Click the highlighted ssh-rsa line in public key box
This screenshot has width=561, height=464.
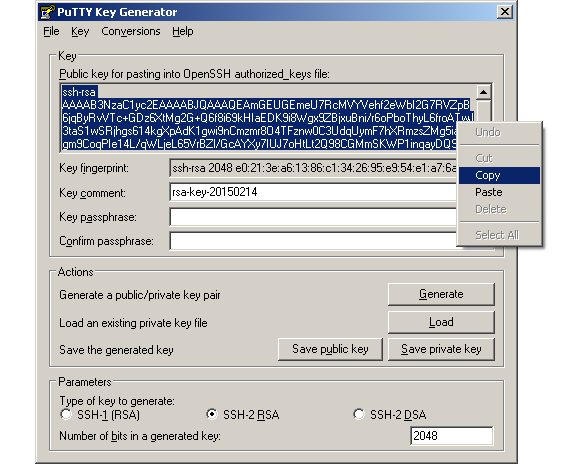pos(79,92)
